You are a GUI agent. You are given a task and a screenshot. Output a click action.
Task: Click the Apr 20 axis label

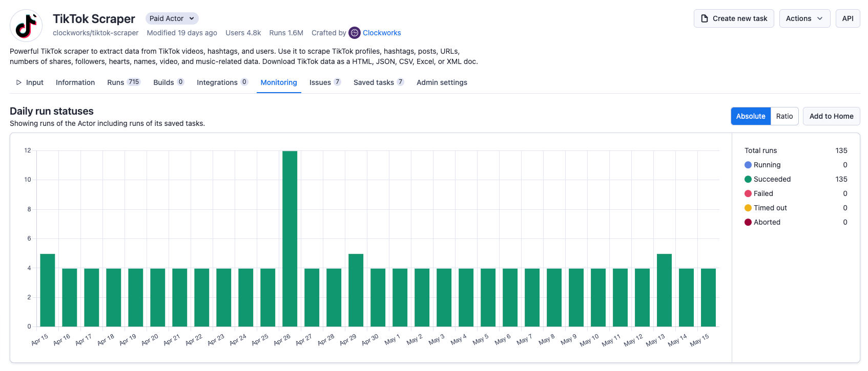coord(150,340)
